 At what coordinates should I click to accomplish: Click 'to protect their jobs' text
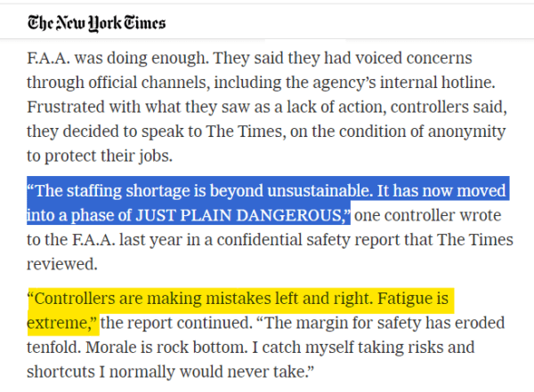pyautogui.click(x=100, y=156)
